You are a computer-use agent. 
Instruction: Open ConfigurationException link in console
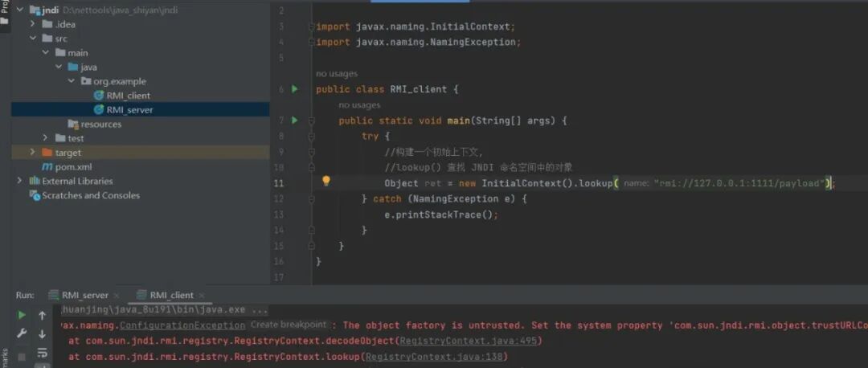182,325
